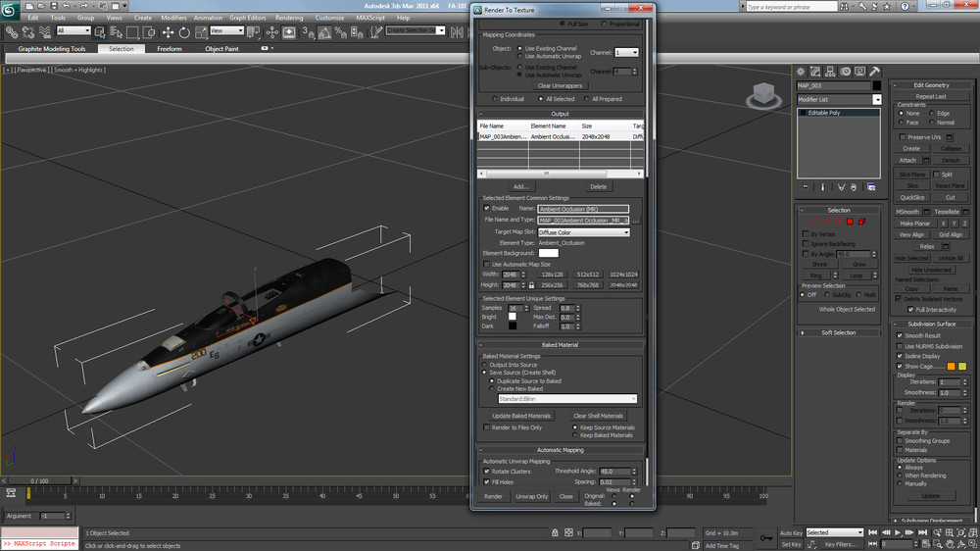Switch to the Freeform ribbon tab
The height and width of the screenshot is (551, 980).
pos(170,48)
